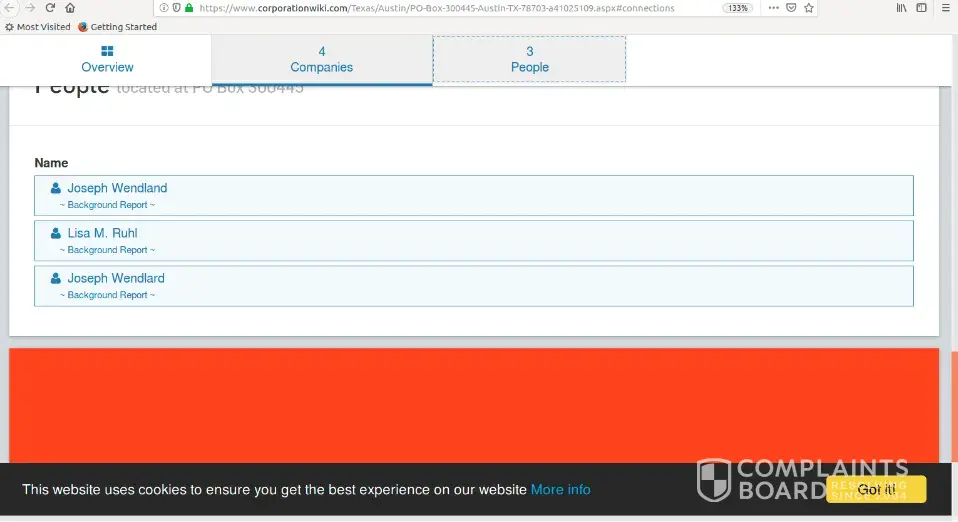Image resolution: width=958 pixels, height=522 pixels.
Task: Click the corporationwiki URL in address bar
Action: [x=437, y=8]
